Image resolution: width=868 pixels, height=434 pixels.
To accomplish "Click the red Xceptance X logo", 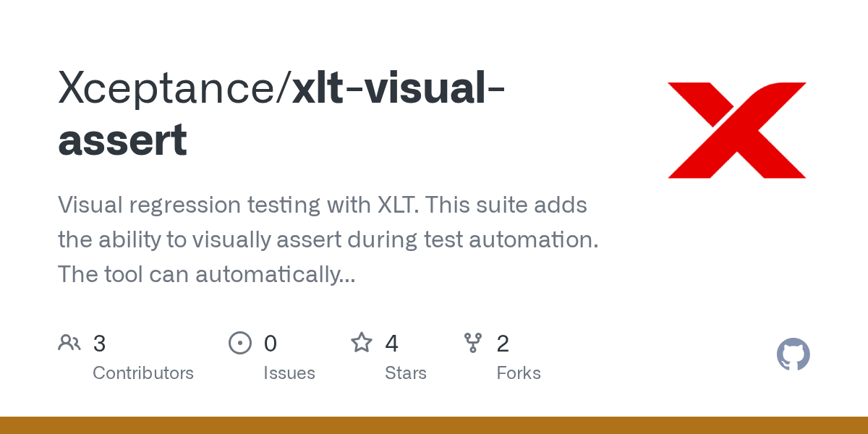I will 736,130.
